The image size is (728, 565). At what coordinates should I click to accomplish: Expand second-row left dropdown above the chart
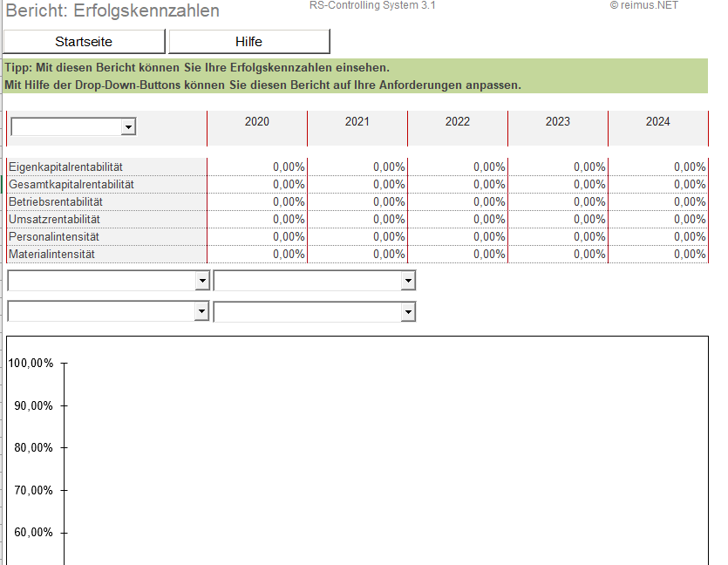[202, 311]
